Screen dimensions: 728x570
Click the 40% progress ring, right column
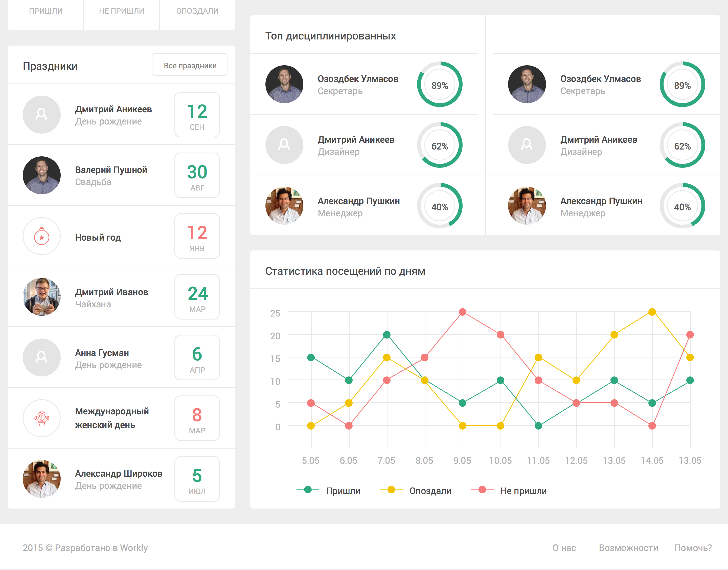682,206
